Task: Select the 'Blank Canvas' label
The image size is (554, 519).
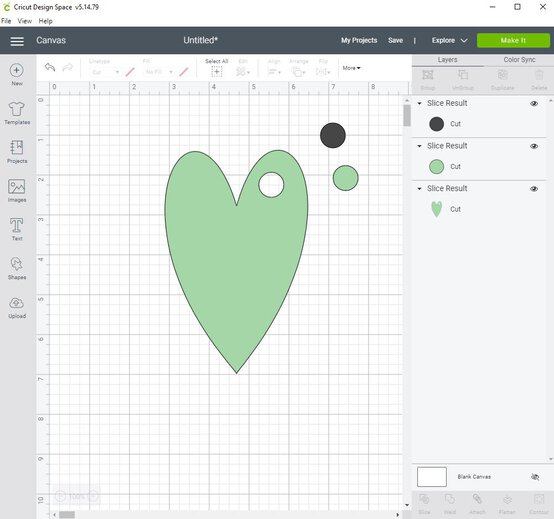Action: point(474,477)
